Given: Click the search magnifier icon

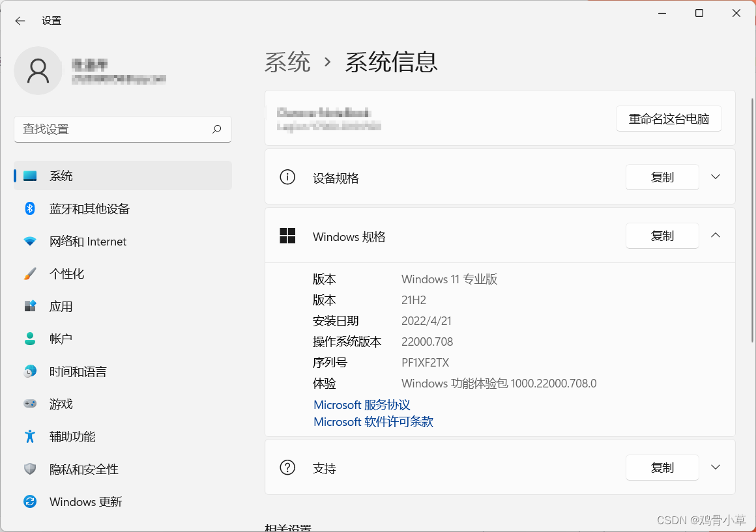Looking at the screenshot, I should tap(217, 129).
